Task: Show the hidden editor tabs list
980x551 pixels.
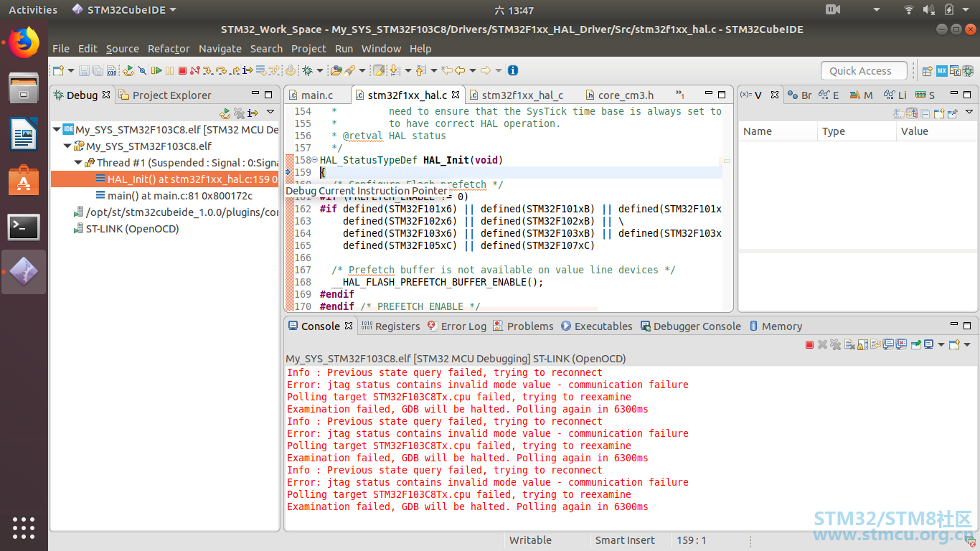Action: 679,95
